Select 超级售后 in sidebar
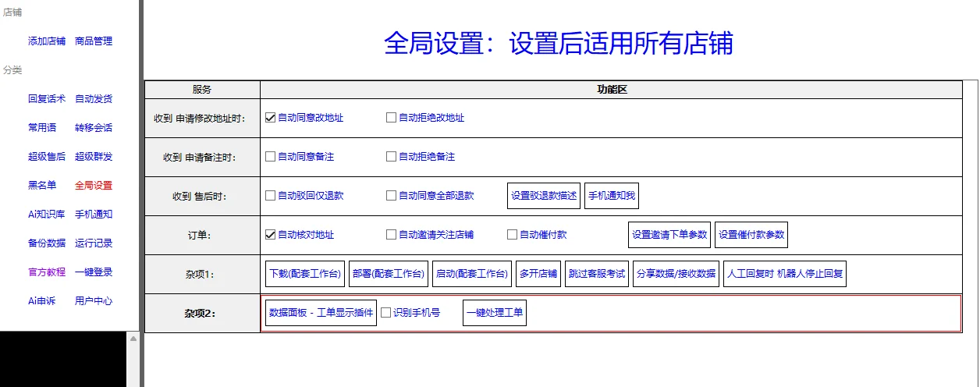The width and height of the screenshot is (980, 387). click(x=47, y=157)
